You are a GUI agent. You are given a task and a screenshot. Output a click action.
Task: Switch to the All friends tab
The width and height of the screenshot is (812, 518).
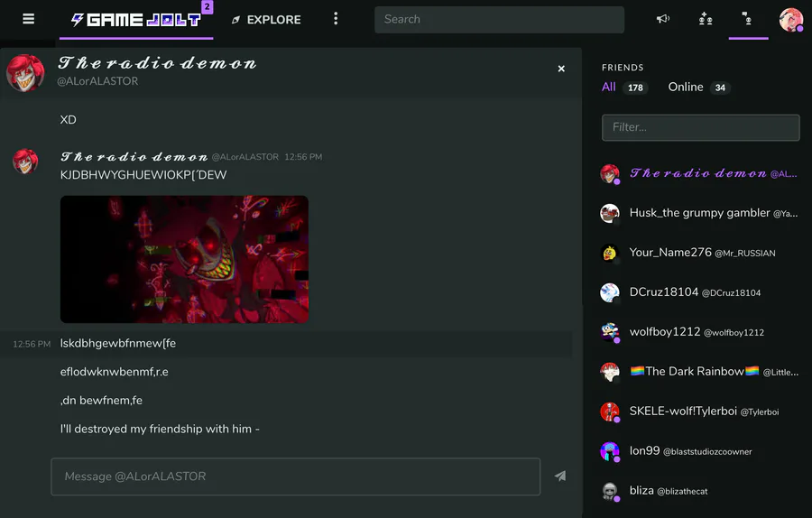624,87
